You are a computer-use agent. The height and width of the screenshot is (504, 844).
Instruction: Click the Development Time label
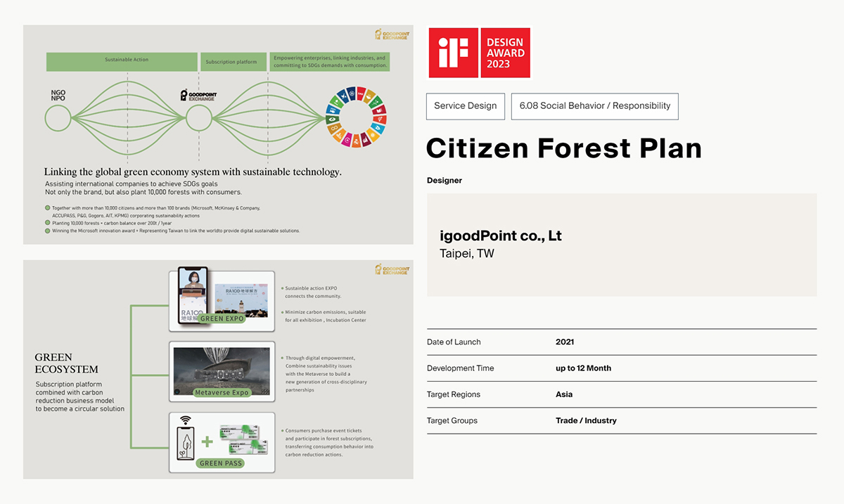[461, 368]
